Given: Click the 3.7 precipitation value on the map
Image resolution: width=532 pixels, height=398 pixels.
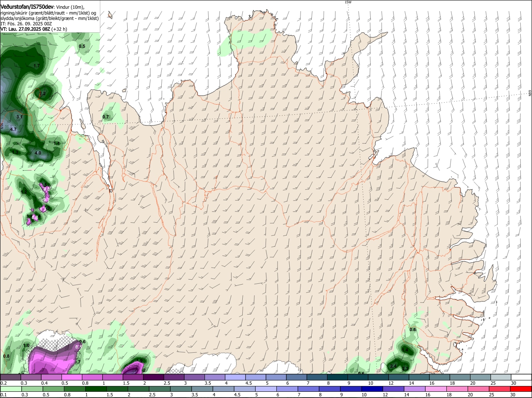Looking at the screenshot, I should point(77,362).
